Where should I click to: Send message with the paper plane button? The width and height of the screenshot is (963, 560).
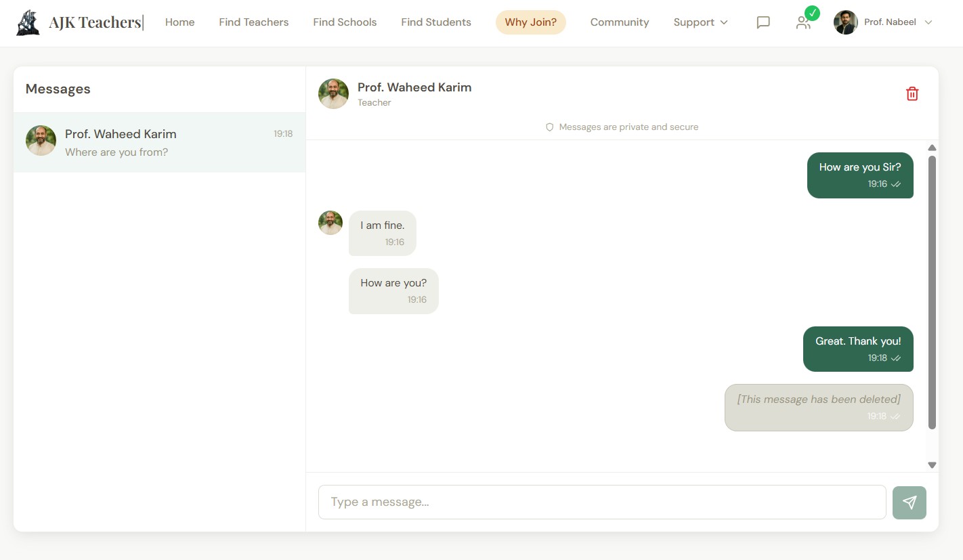(x=909, y=502)
